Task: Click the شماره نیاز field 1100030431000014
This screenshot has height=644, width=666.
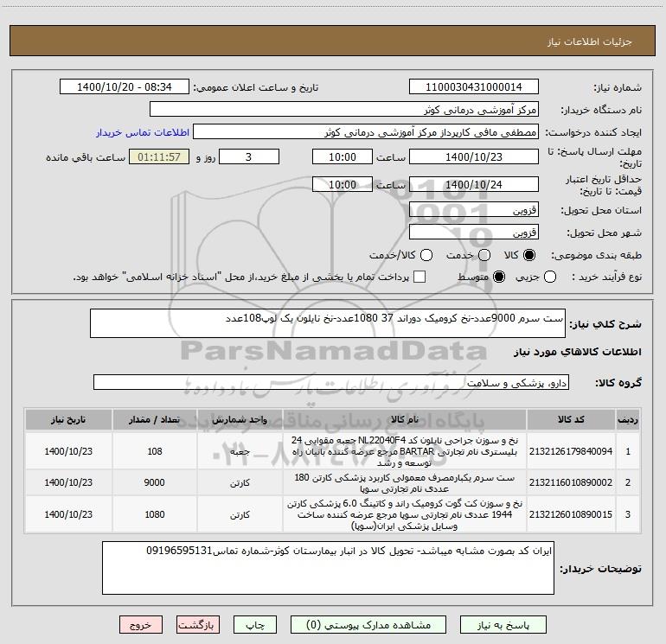Action: (474, 86)
